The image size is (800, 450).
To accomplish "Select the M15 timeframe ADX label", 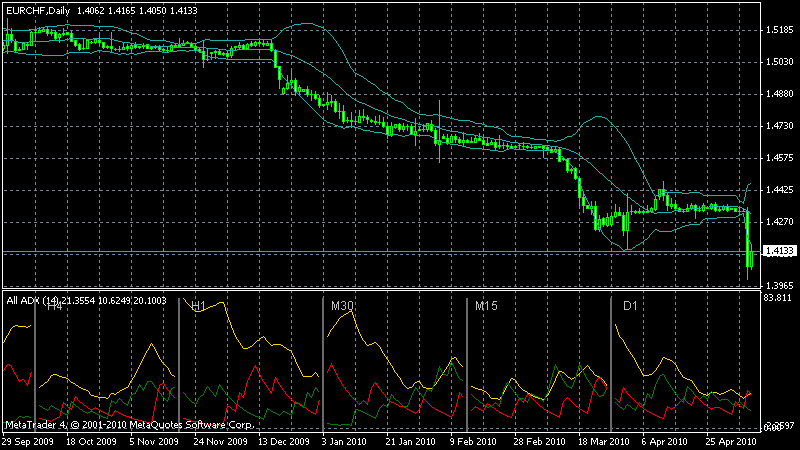I will 486,306.
